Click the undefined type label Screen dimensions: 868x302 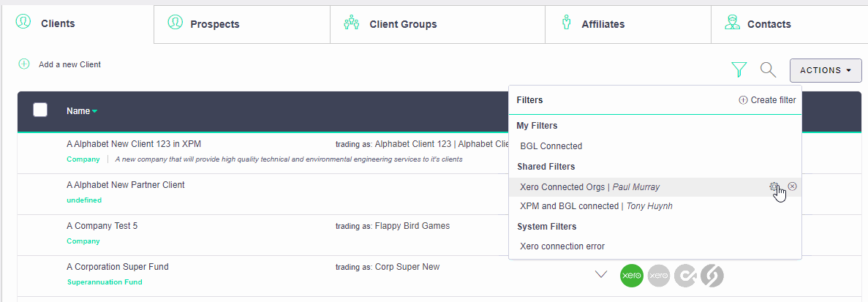click(x=84, y=200)
